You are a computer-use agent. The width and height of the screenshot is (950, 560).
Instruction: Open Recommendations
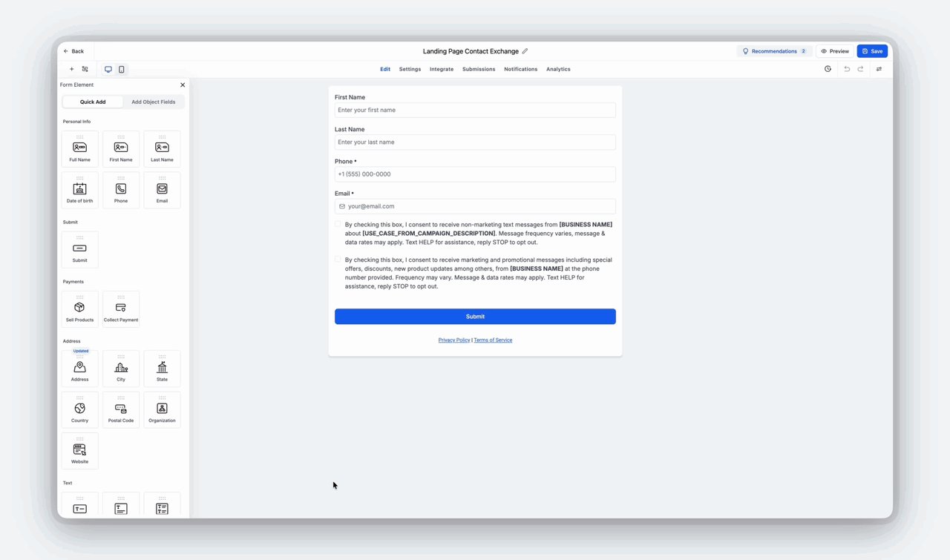pyautogui.click(x=774, y=51)
